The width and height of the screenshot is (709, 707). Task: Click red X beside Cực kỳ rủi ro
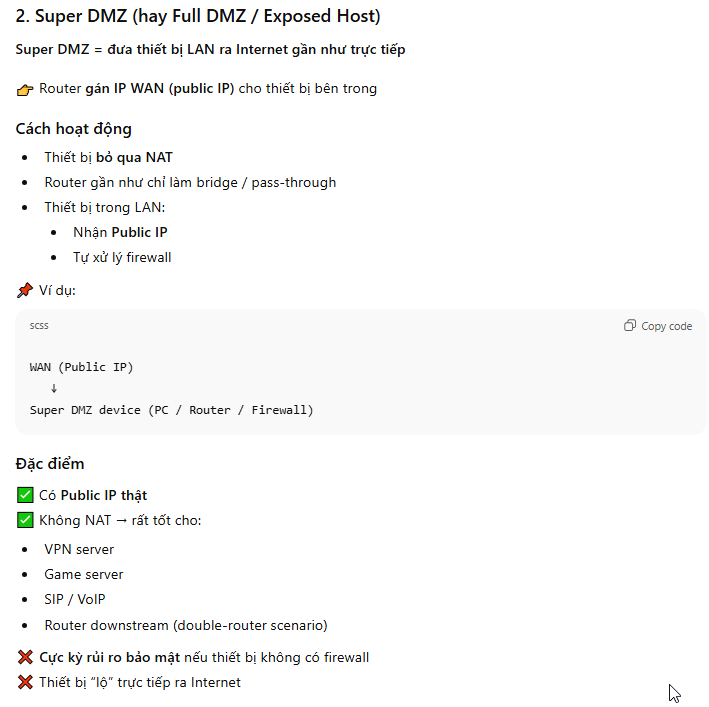[x=25, y=658]
